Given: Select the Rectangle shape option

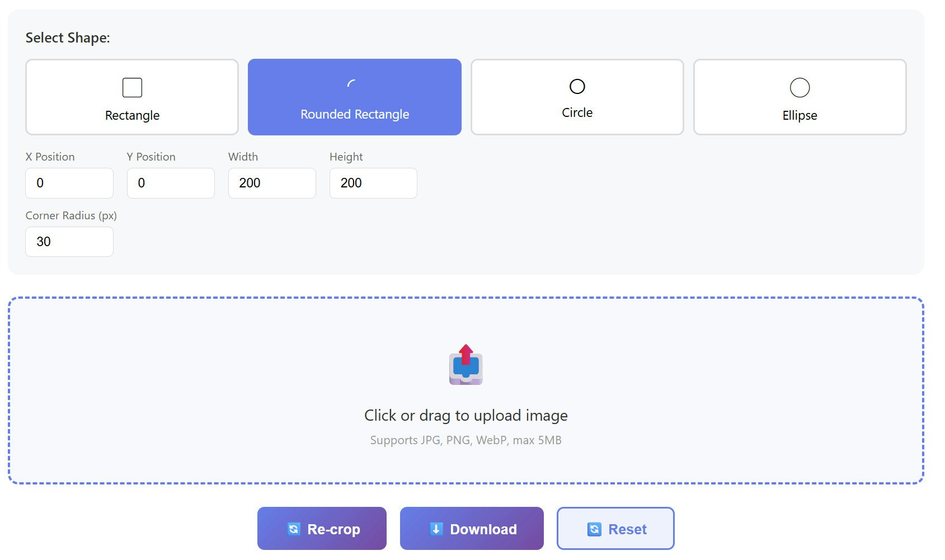Looking at the screenshot, I should pyautogui.click(x=132, y=97).
